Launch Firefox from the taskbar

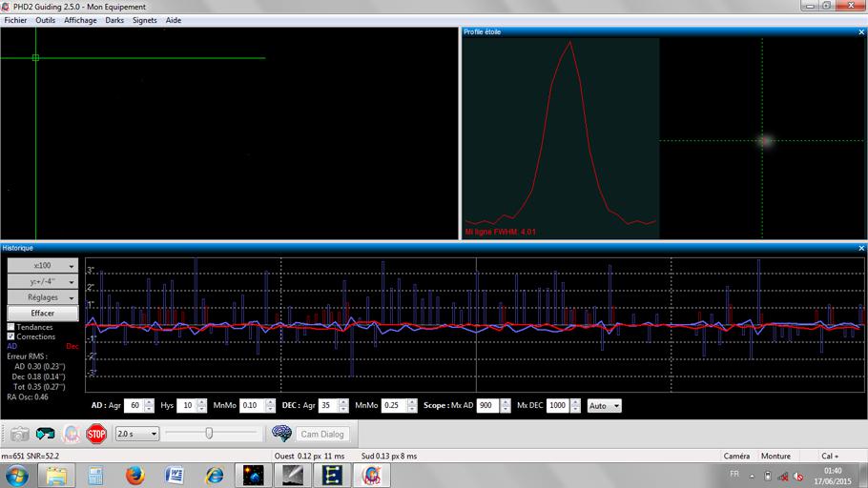tap(134, 476)
